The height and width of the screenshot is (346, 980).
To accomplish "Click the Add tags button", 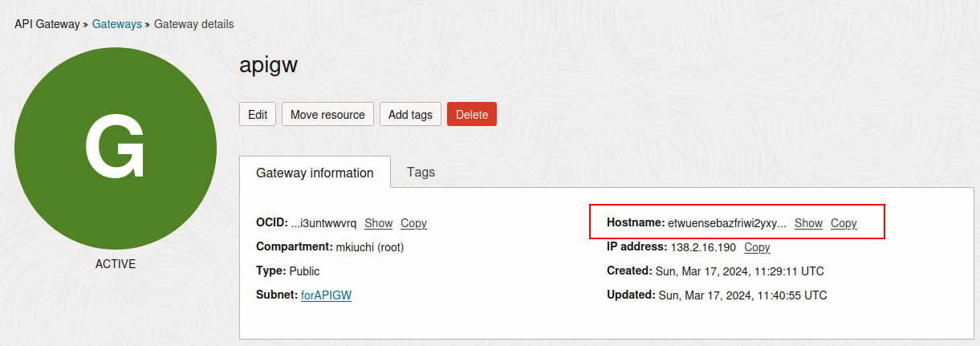I will tap(410, 114).
